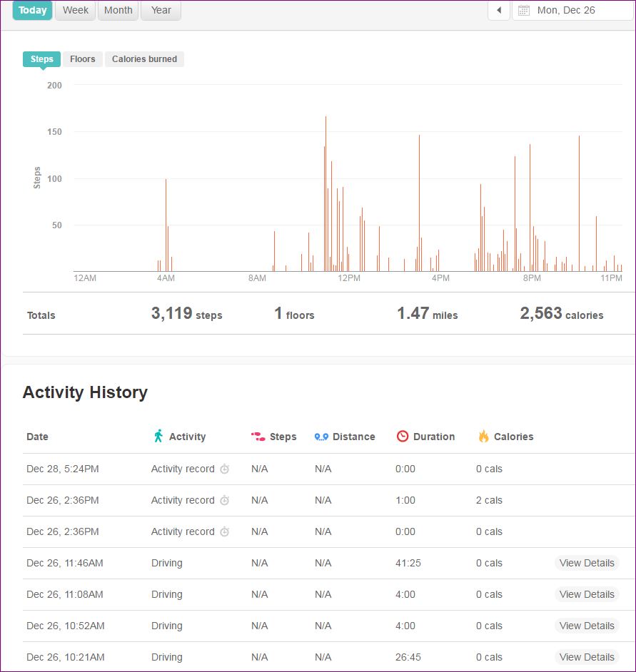Click the red clock Duration icon
This screenshot has height=672, width=636.
[x=403, y=437]
